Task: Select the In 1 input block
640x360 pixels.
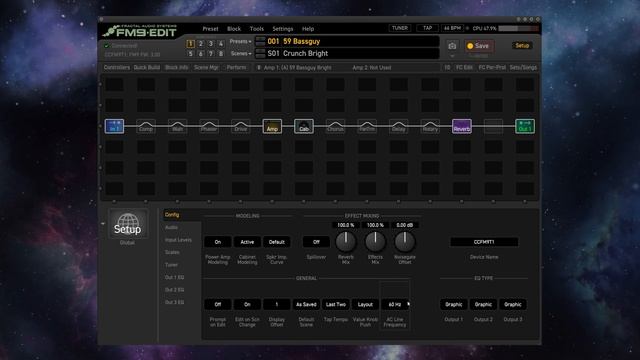Action: [114, 127]
